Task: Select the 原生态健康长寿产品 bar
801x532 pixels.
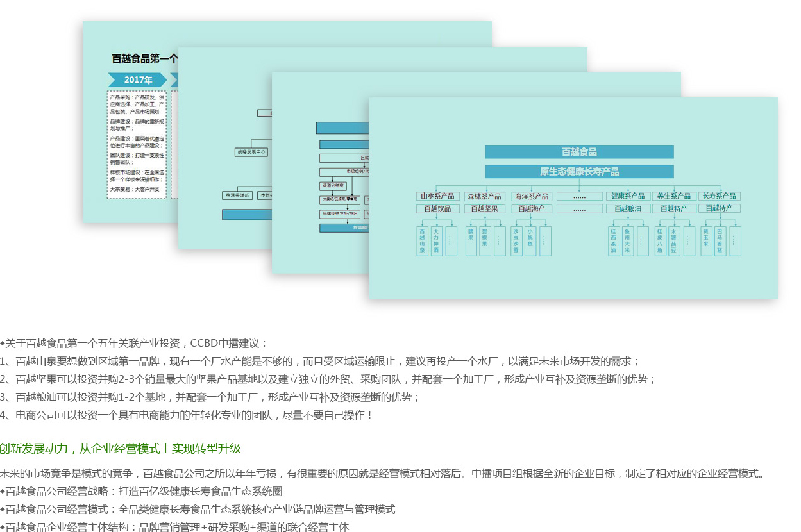Action: point(578,172)
